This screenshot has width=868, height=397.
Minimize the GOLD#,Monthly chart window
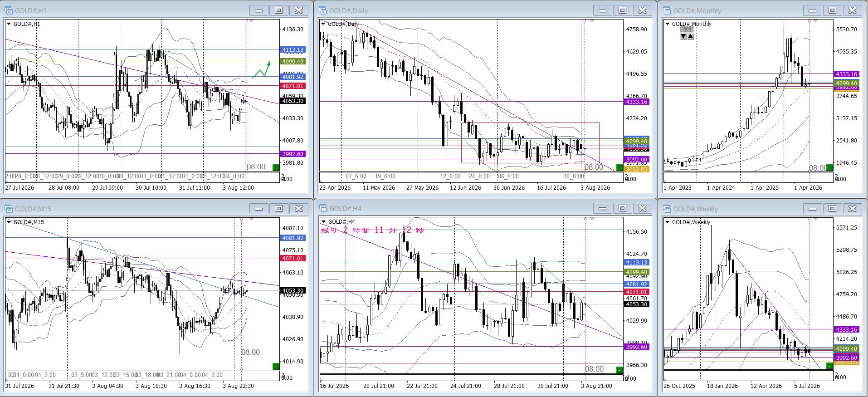(812, 10)
